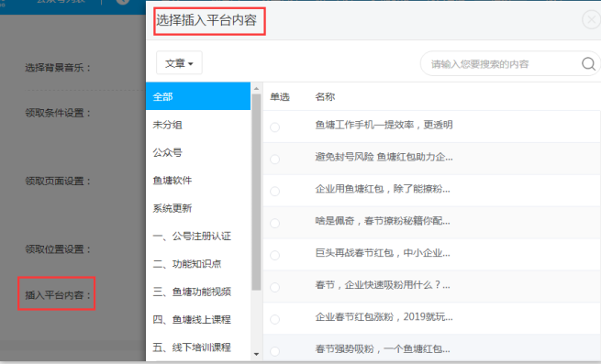The height and width of the screenshot is (364, 601).
Task: Select radio for 春节强势吸粉，一个鱼塘红包...
Action: click(x=275, y=351)
